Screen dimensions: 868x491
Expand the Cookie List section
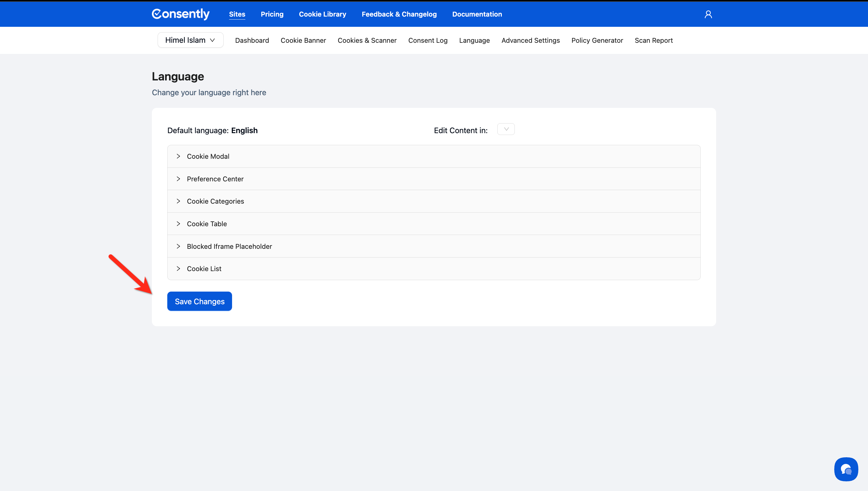click(204, 269)
